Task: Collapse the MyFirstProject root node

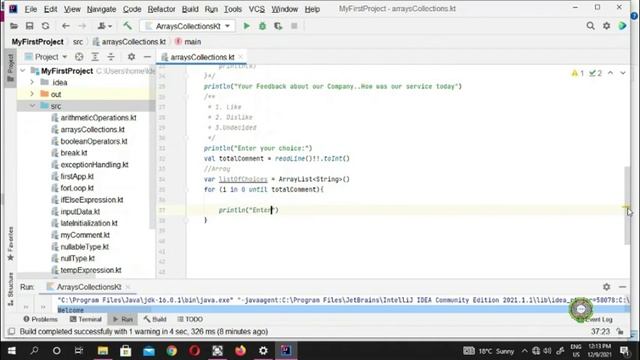Action: [x=23, y=71]
